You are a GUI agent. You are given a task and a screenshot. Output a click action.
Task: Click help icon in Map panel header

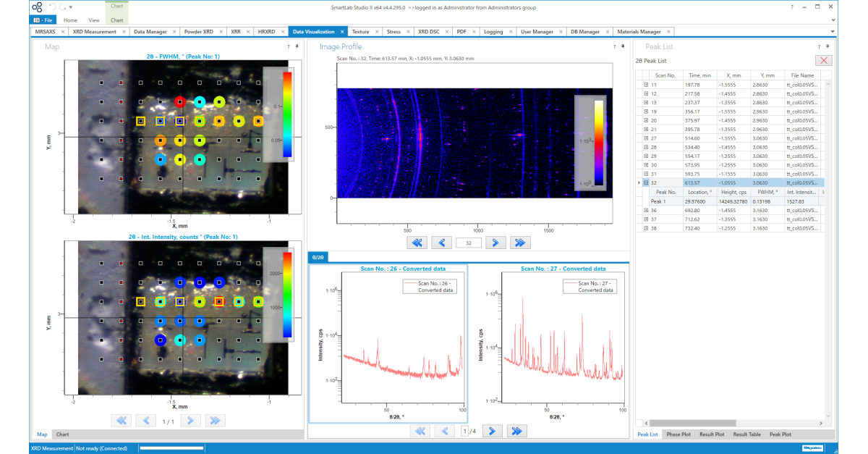tap(289, 46)
